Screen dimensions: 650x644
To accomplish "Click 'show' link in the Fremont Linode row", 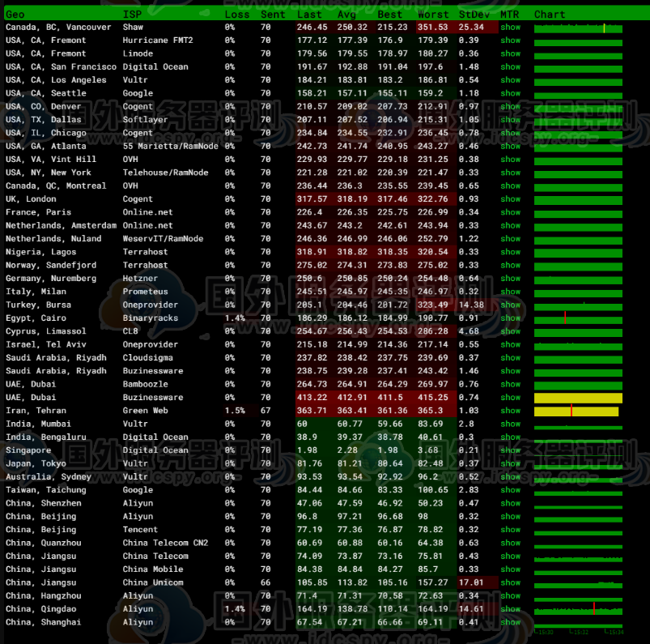I will tap(510, 54).
